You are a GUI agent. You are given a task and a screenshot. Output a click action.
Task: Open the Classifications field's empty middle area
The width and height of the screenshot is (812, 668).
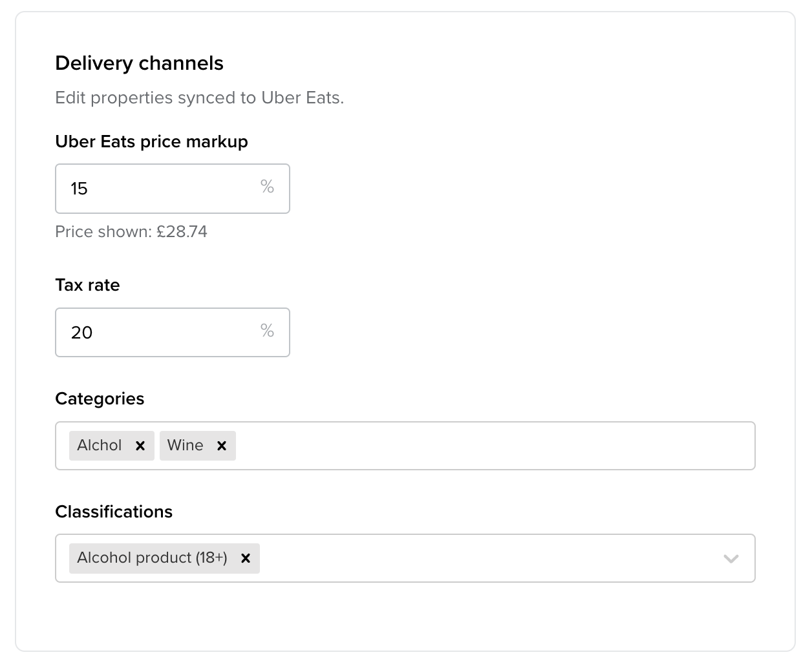[x=485, y=558]
